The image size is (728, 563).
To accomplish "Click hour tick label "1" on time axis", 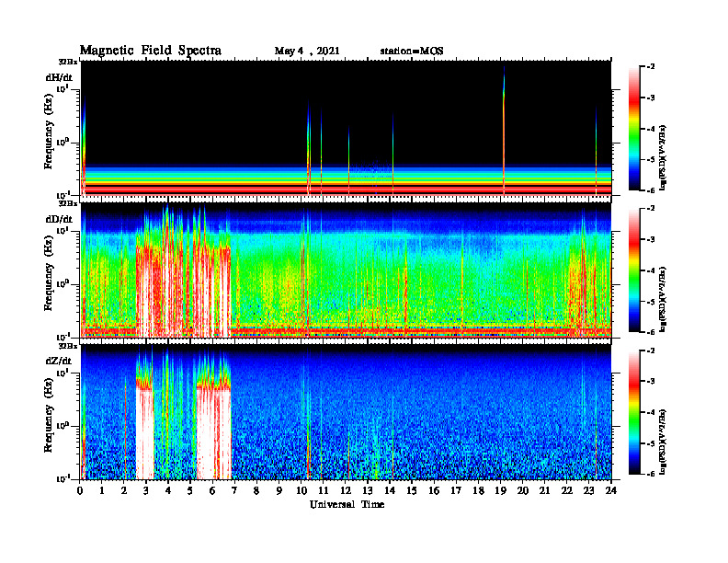I will (102, 490).
